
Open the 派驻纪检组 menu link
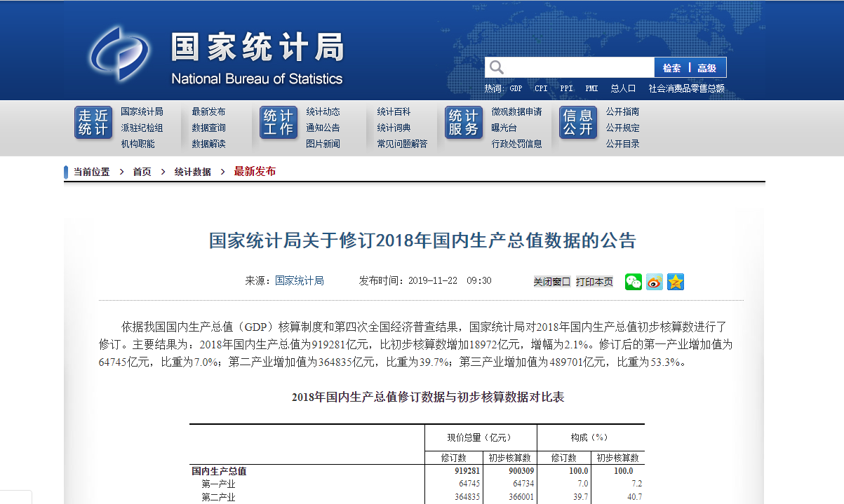[142, 128]
